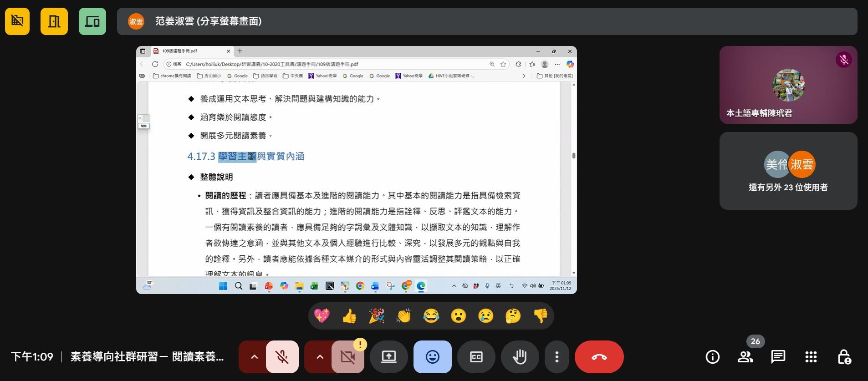Image resolution: width=868 pixels, height=381 pixels.
Task: Turn on the camera
Action: pyautogui.click(x=348, y=357)
